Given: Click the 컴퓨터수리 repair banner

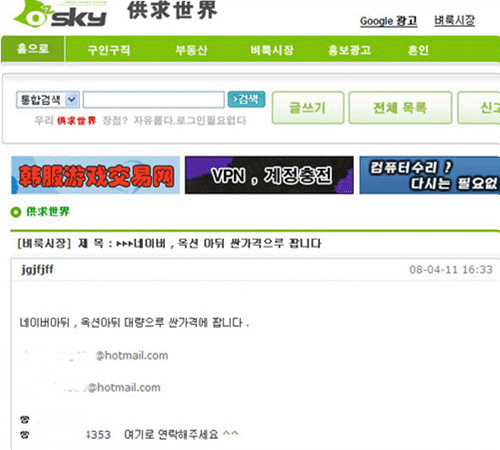Looking at the screenshot, I should click(x=430, y=175).
